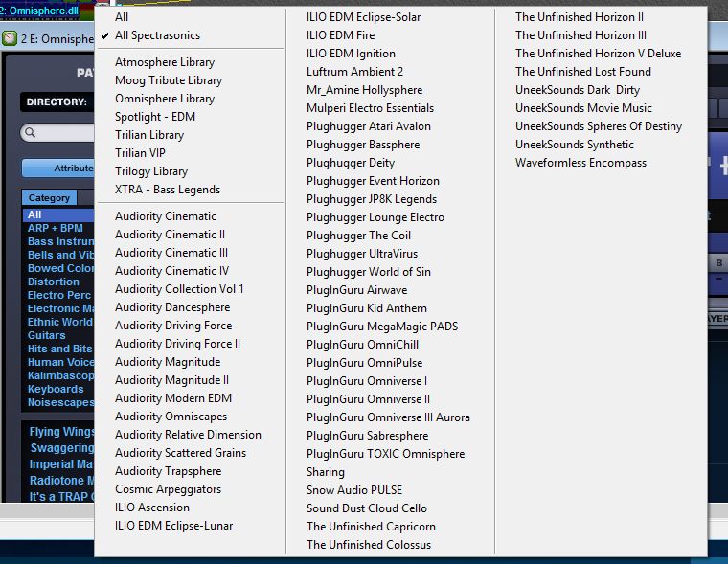Select ILIO Ascension
This screenshot has width=728, height=564.
coord(152,508)
